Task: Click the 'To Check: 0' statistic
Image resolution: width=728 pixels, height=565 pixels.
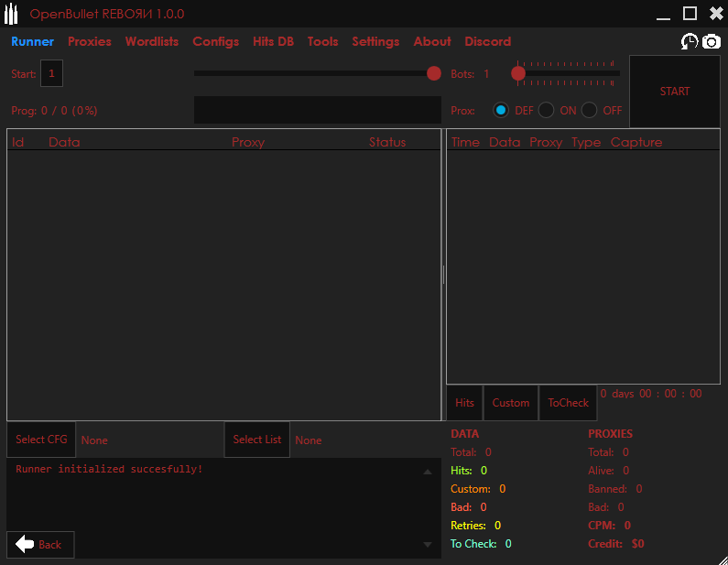Action: tap(481, 544)
